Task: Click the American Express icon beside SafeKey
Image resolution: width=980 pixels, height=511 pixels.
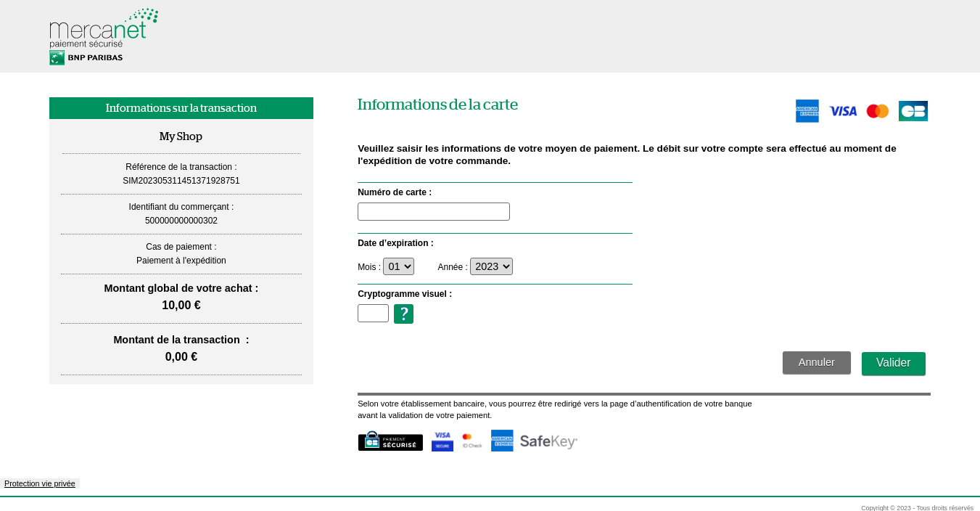Action: [502, 441]
